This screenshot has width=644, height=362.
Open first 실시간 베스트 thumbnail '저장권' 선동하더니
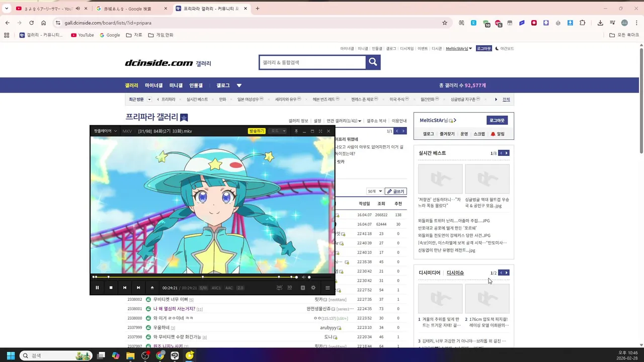(440, 179)
